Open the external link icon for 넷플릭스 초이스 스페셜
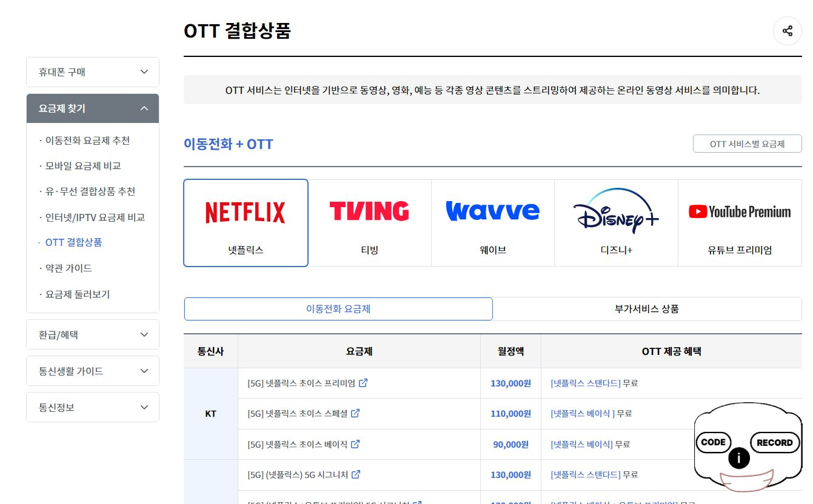Viewport: 813px width, 504px height. tap(356, 413)
